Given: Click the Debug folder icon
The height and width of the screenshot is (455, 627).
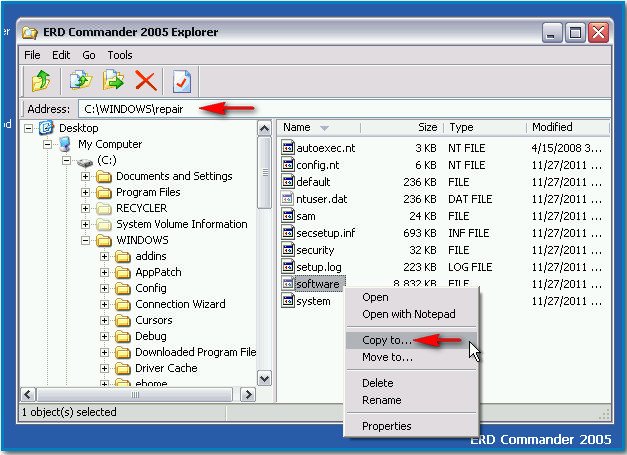Looking at the screenshot, I should [123, 336].
